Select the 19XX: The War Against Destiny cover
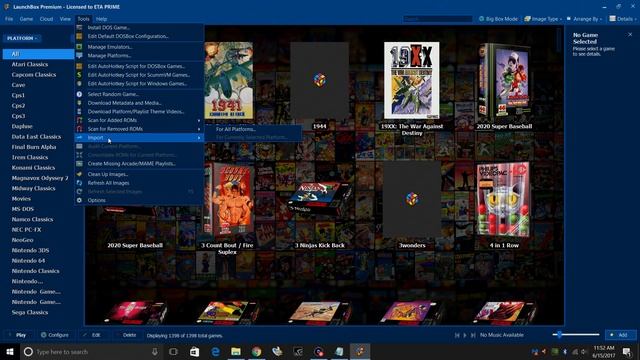The width and height of the screenshot is (640, 360). click(x=411, y=80)
